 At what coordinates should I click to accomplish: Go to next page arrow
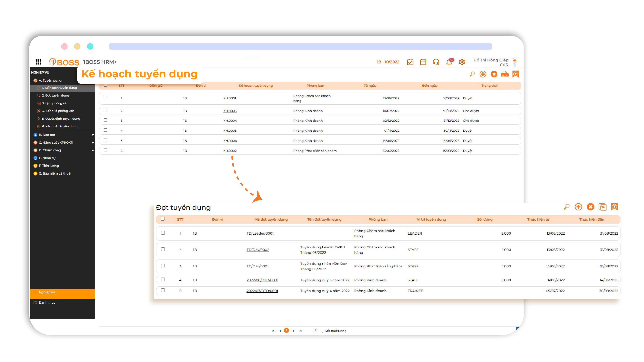point(294,330)
